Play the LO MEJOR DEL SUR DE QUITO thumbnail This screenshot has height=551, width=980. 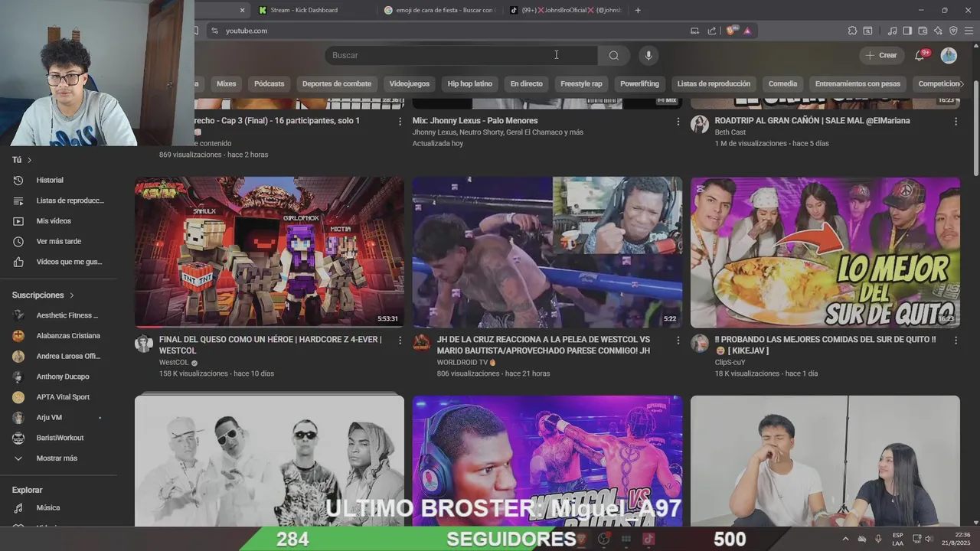click(x=825, y=253)
